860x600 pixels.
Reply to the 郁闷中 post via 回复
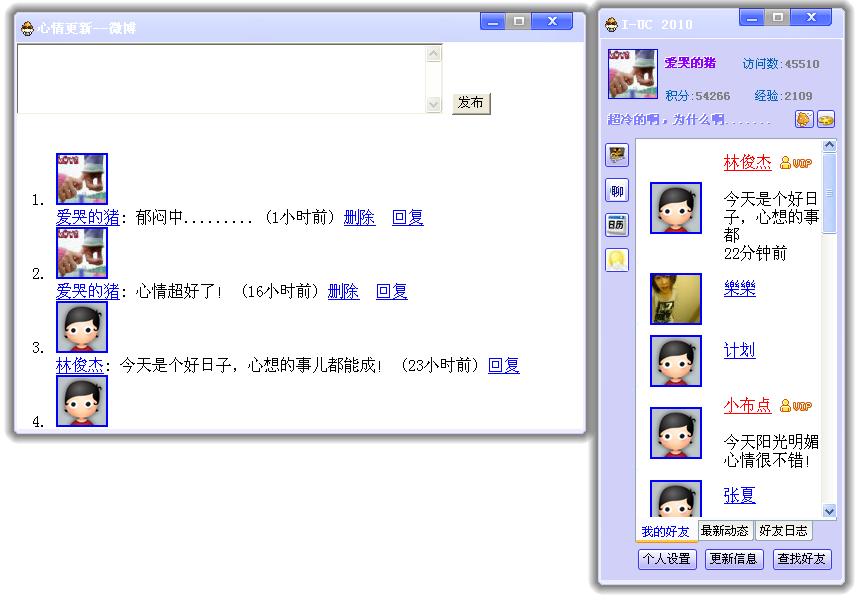[x=408, y=218]
